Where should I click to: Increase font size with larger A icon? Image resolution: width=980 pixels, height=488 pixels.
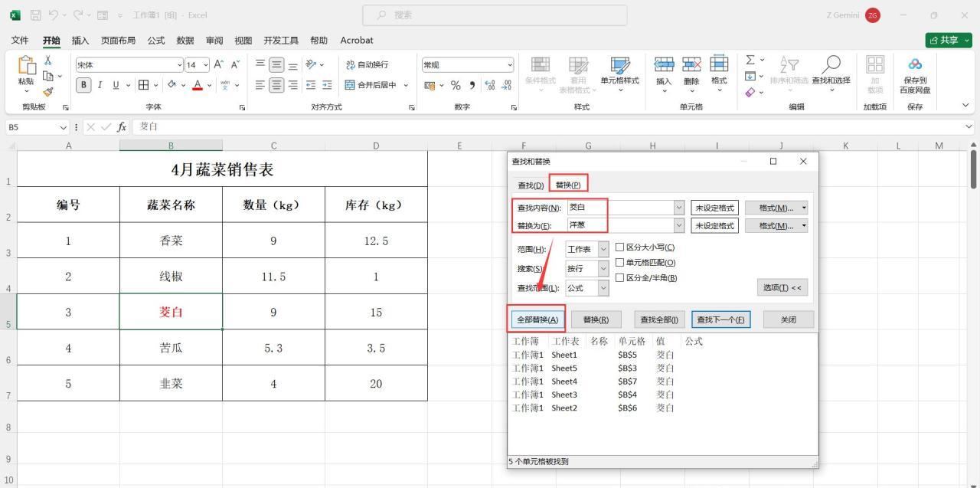(218, 65)
